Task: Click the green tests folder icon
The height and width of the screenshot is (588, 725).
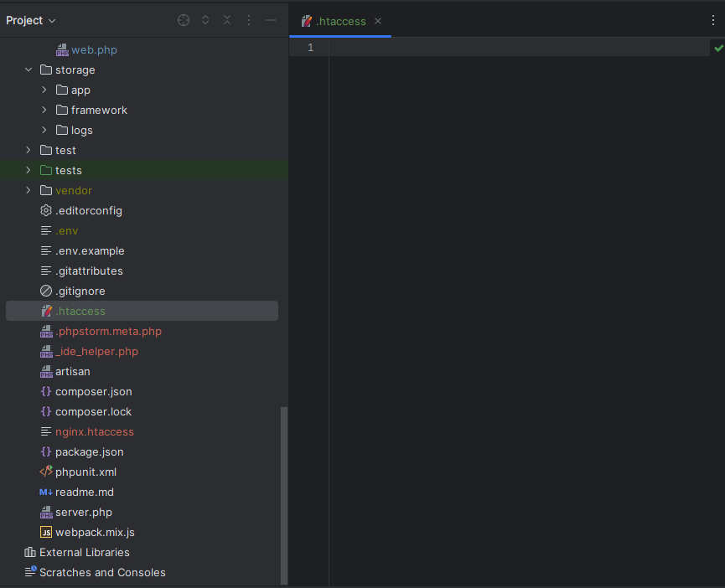Action: click(x=46, y=170)
